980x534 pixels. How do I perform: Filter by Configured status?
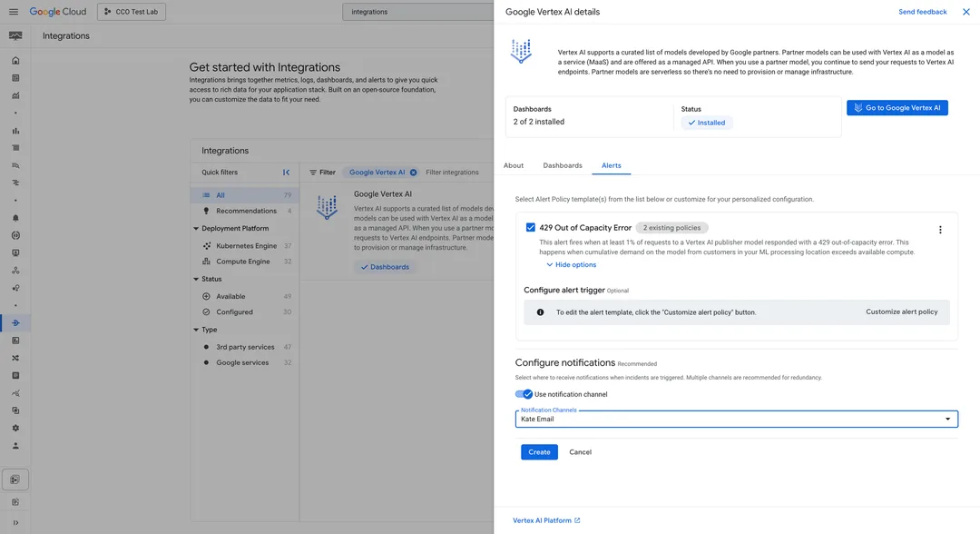tap(245, 312)
